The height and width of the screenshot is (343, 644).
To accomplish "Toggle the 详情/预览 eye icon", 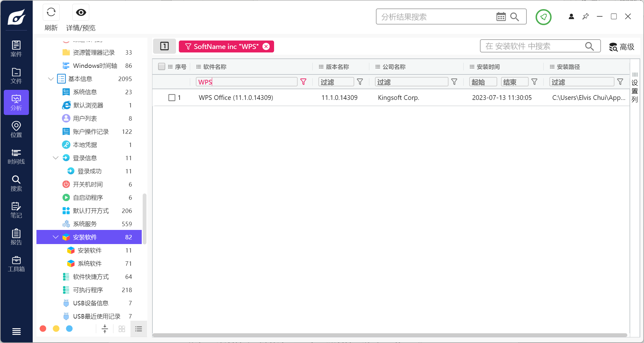I will [81, 13].
